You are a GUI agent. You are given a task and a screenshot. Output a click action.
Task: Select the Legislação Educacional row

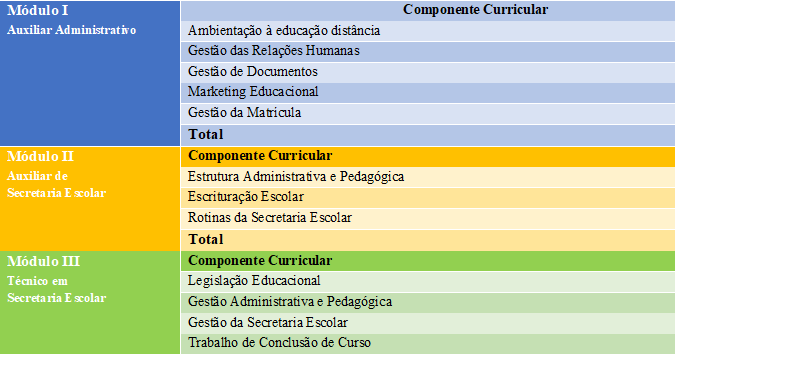(428, 281)
